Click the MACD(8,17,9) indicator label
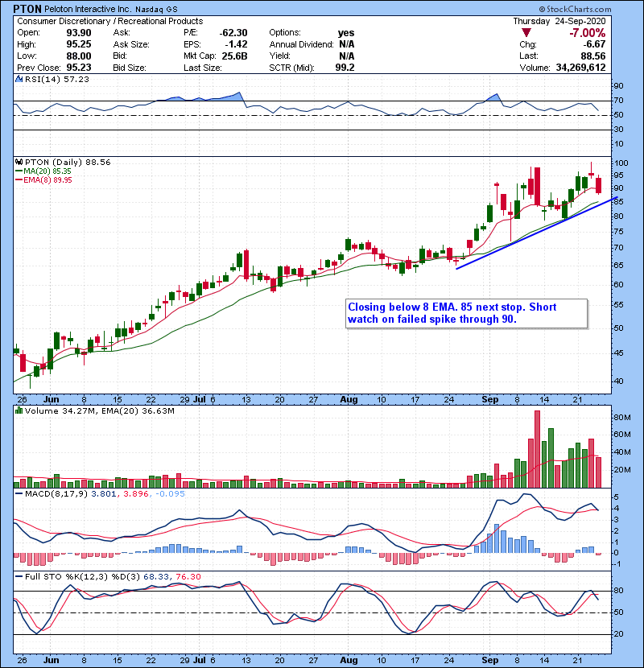 56,494
